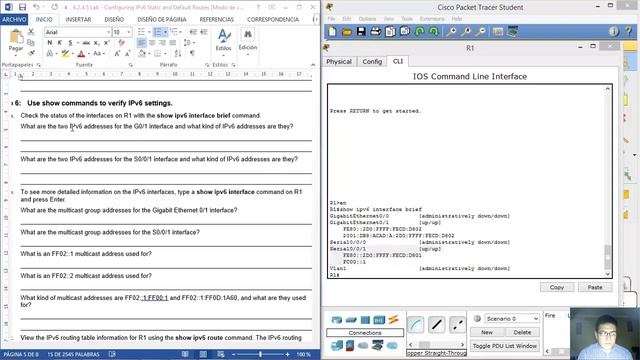This screenshot has width=640, height=360.
Task: Choose automatic connection type cable
Action: pos(416,324)
